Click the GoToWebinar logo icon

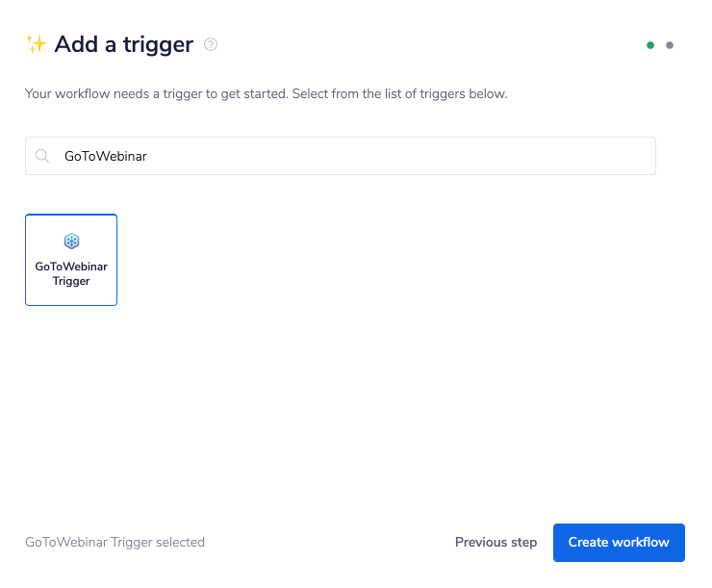71,242
